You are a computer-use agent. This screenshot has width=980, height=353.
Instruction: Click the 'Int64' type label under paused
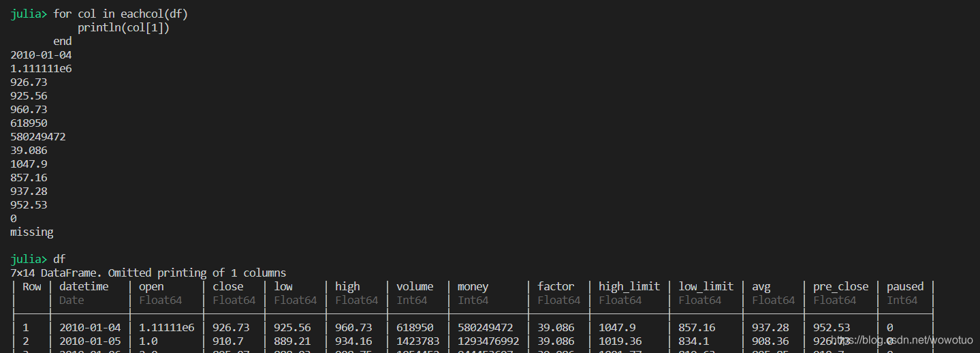click(x=902, y=301)
